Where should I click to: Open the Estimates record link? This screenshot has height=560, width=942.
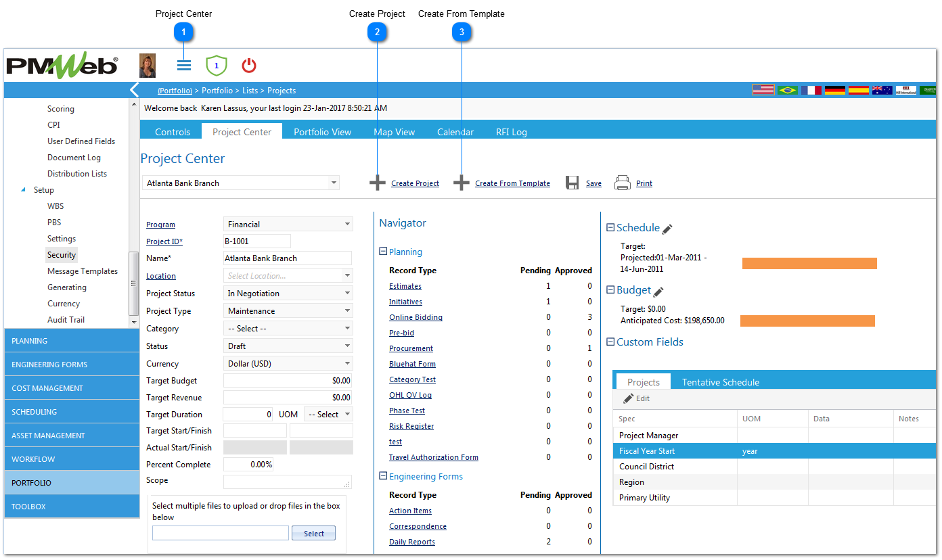pos(405,286)
